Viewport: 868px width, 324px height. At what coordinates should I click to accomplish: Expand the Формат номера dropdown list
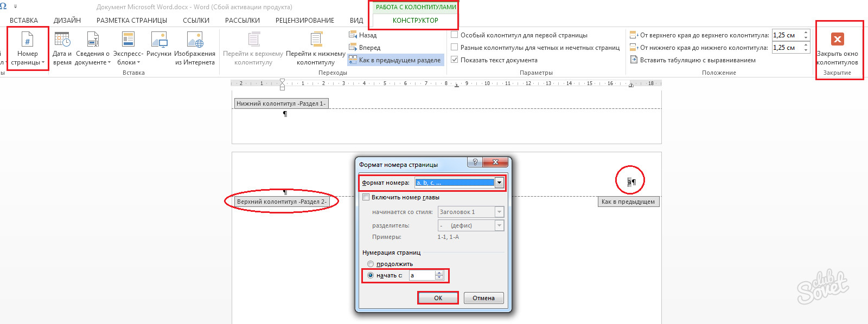[499, 183]
